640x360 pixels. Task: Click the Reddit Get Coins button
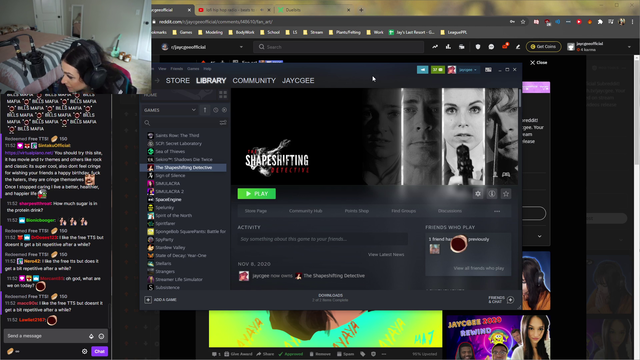544,47
